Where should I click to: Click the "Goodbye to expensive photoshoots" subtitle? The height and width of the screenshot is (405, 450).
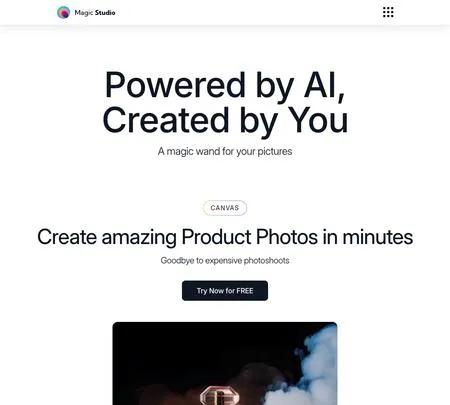pos(225,260)
